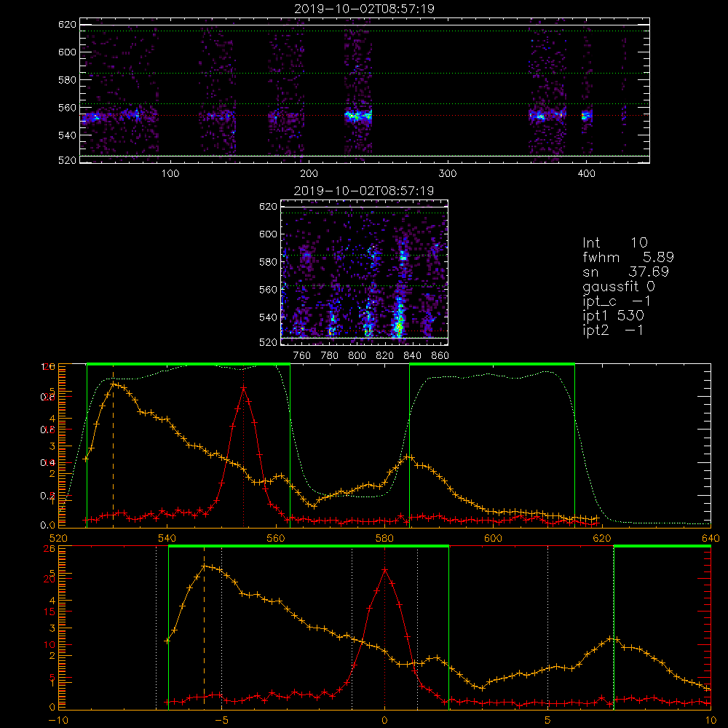Click x-axis label -10 of the bottom plot
The height and width of the screenshot is (728, 728).
[57, 721]
